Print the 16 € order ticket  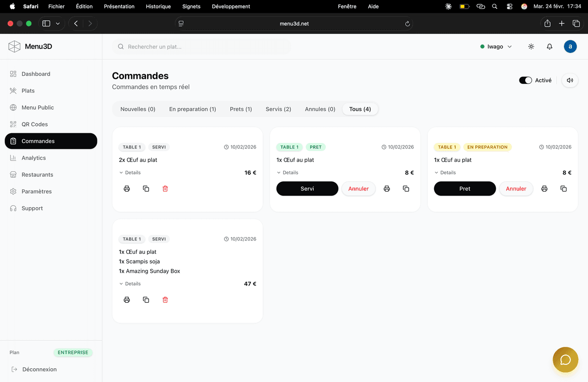point(127,189)
